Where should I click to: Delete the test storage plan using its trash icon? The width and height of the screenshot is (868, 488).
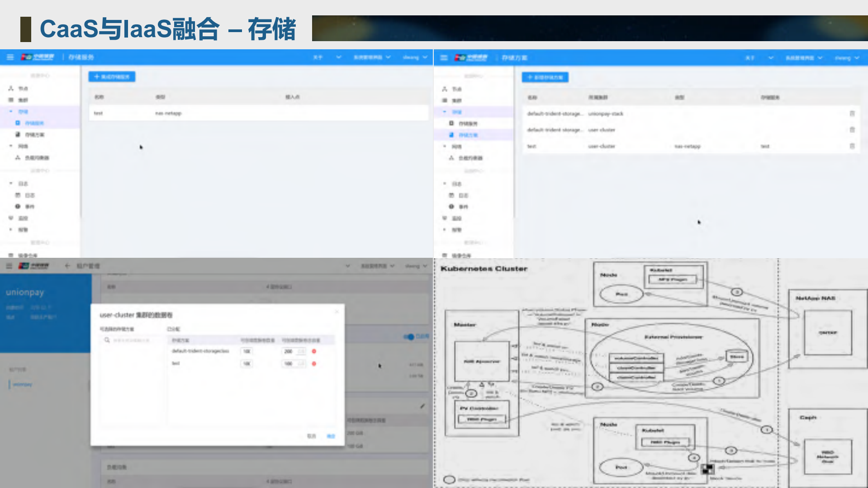point(852,146)
